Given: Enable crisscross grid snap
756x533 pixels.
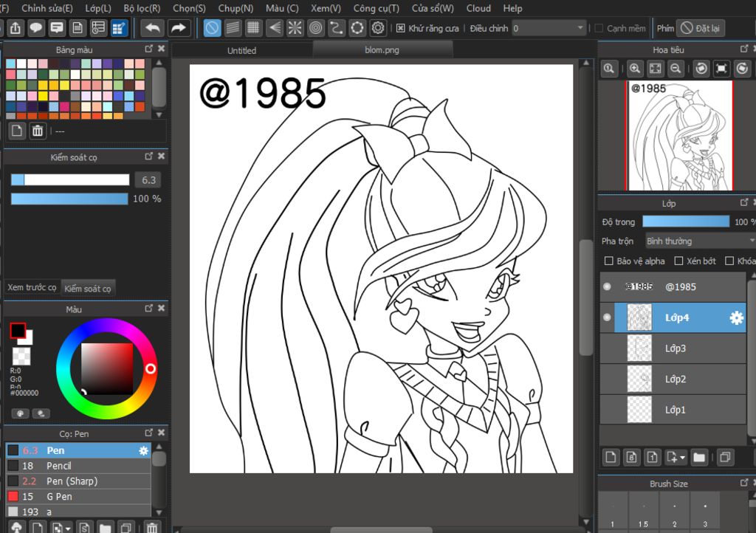Looking at the screenshot, I should [x=253, y=28].
